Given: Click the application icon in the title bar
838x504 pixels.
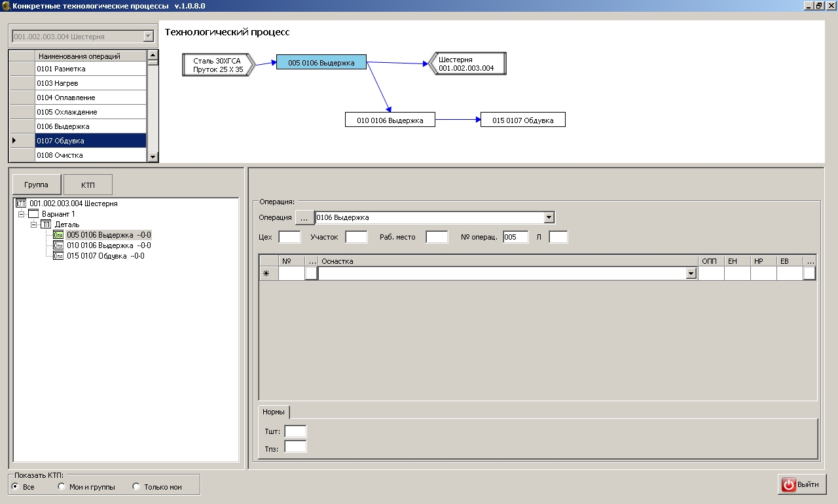Looking at the screenshot, I should pos(6,5).
